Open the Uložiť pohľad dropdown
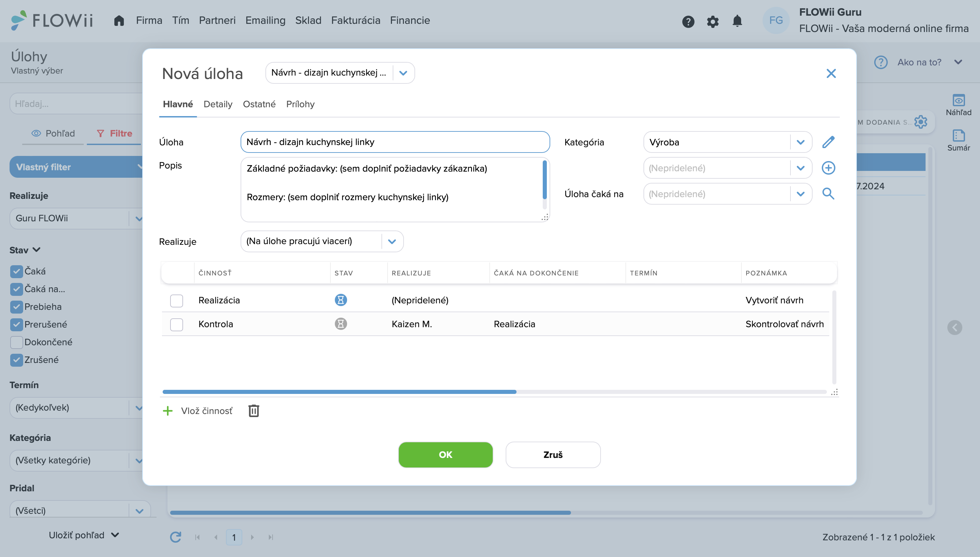This screenshot has height=557, width=980. [84, 535]
